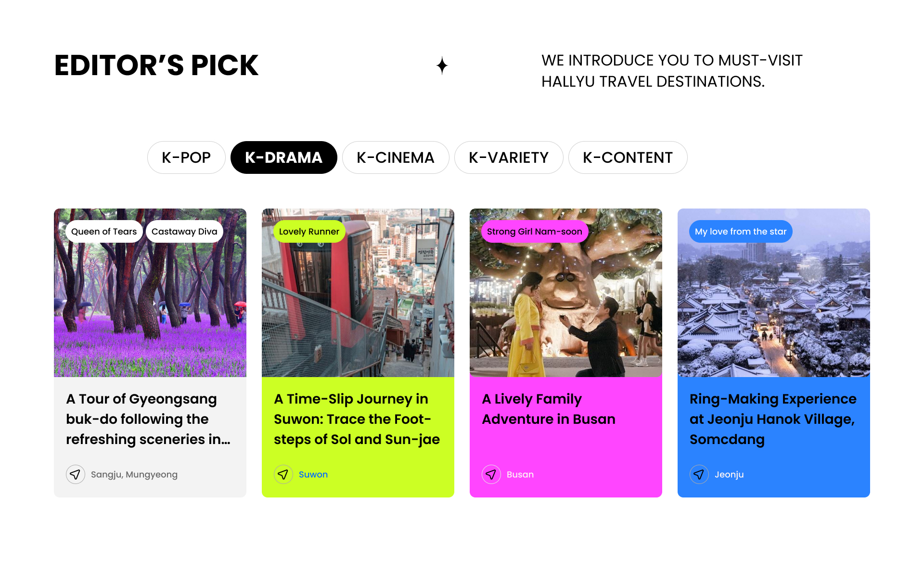Click the location arrow icon beside Sangju, Mungyeong

76,474
